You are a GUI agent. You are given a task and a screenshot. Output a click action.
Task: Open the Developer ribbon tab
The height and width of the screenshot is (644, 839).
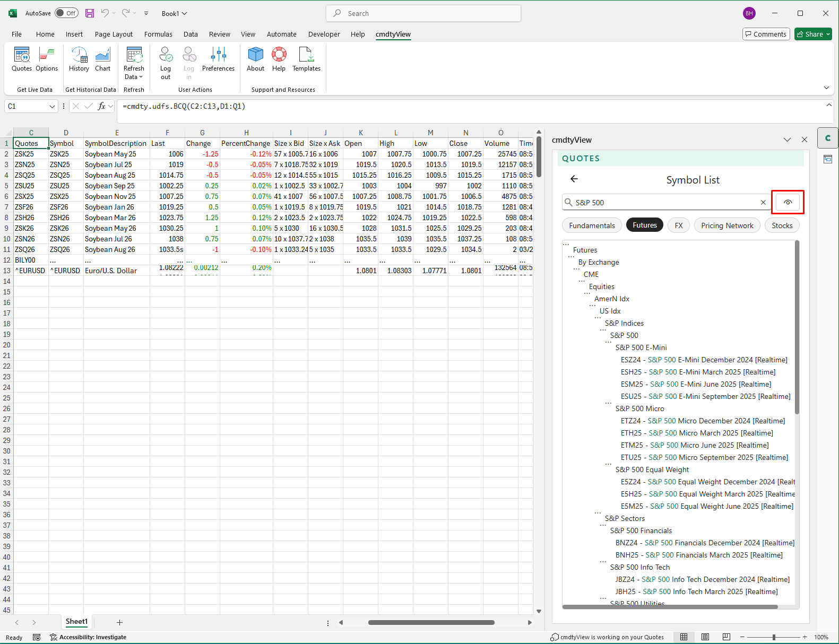click(x=324, y=34)
